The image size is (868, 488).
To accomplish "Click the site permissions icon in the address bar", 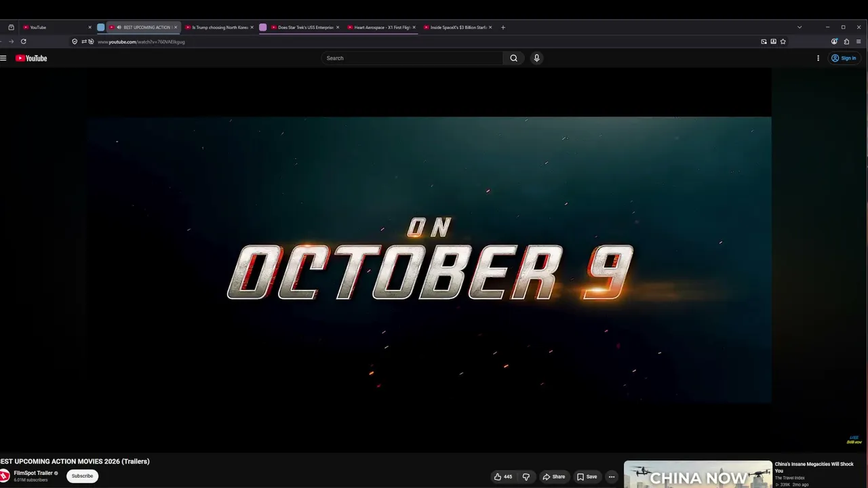I will click(83, 41).
